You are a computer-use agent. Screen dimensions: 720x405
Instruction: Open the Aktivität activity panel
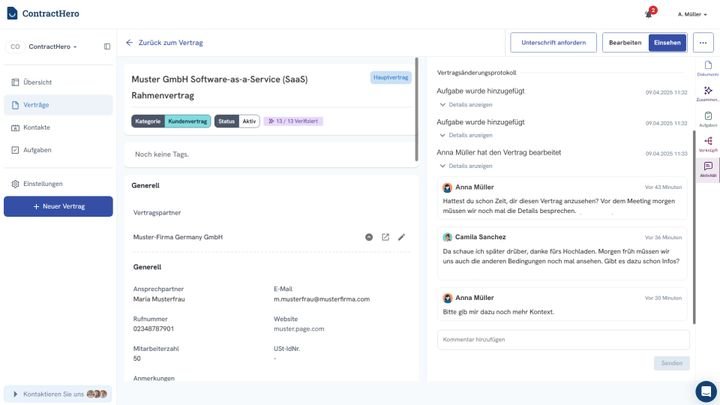tap(708, 169)
